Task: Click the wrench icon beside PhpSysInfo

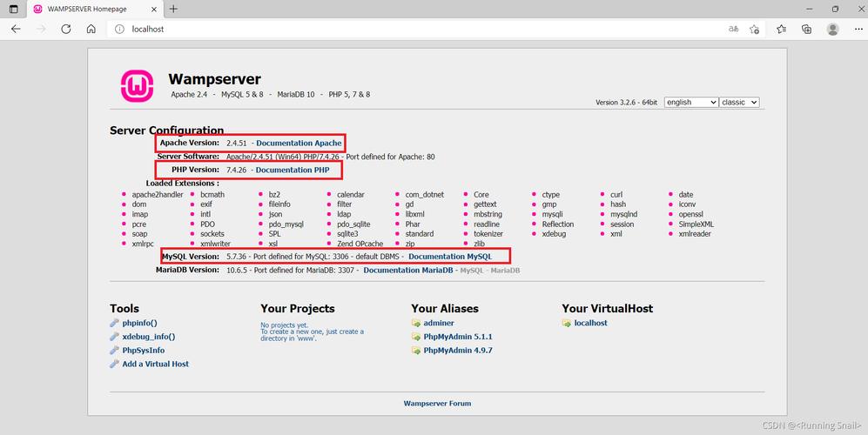Action: (114, 351)
